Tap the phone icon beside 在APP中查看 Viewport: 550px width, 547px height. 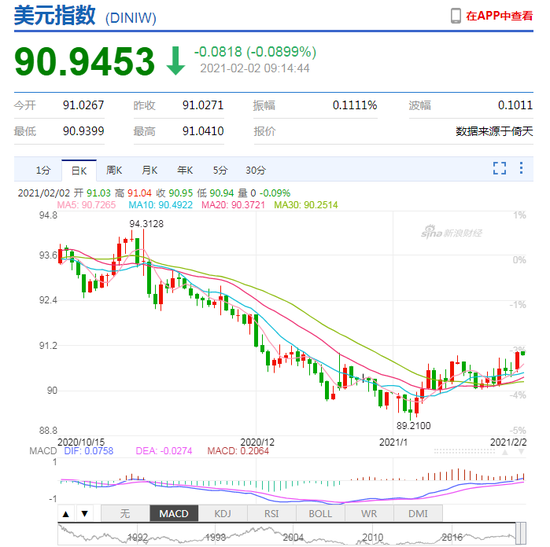455,16
